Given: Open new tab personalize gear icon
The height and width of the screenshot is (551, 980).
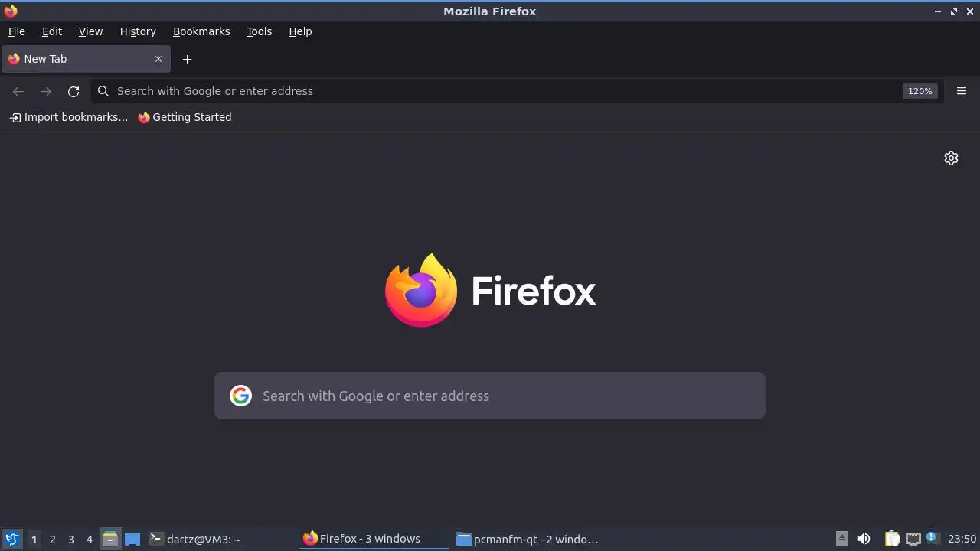Looking at the screenshot, I should (951, 158).
